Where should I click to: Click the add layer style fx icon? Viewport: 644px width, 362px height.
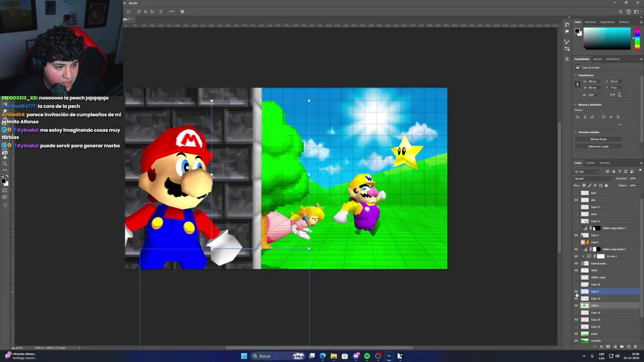602,347
